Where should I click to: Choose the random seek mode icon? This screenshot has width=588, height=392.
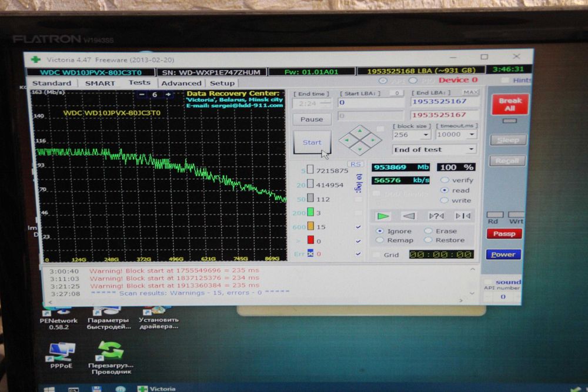pyautogui.click(x=436, y=216)
